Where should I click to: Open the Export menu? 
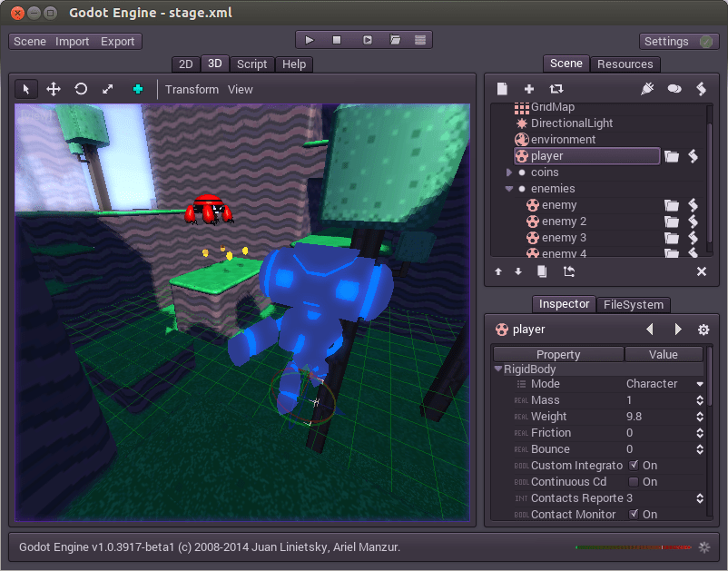(119, 41)
